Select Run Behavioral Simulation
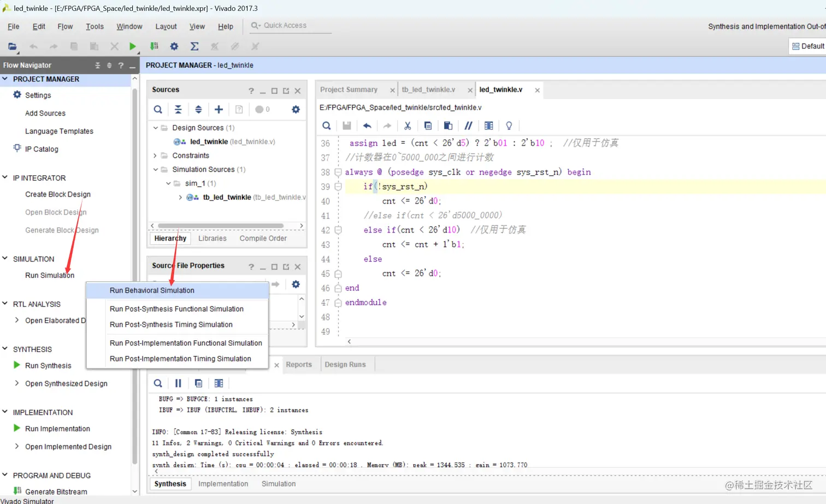Screen dimensions: 826x504 tap(178, 290)
